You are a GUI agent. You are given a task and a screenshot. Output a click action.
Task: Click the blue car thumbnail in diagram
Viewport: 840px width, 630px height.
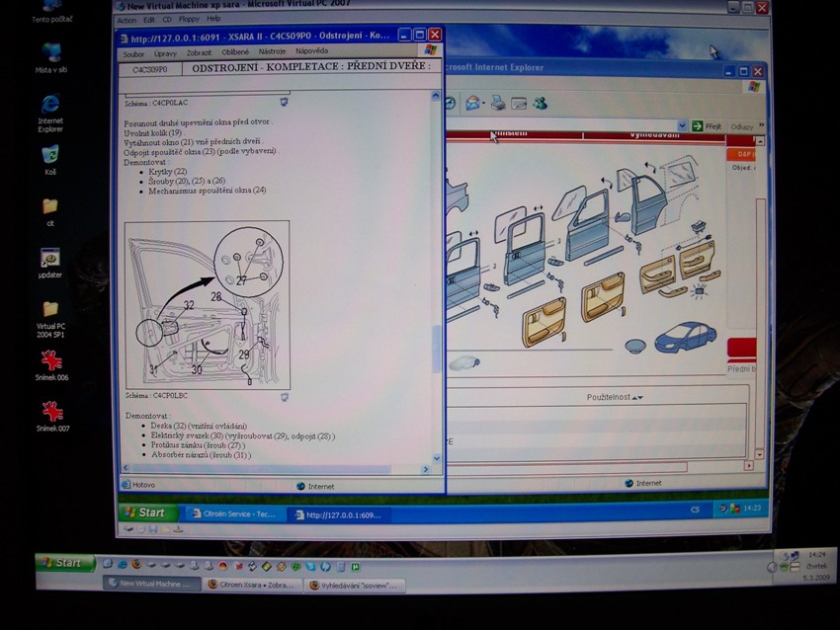(x=685, y=338)
